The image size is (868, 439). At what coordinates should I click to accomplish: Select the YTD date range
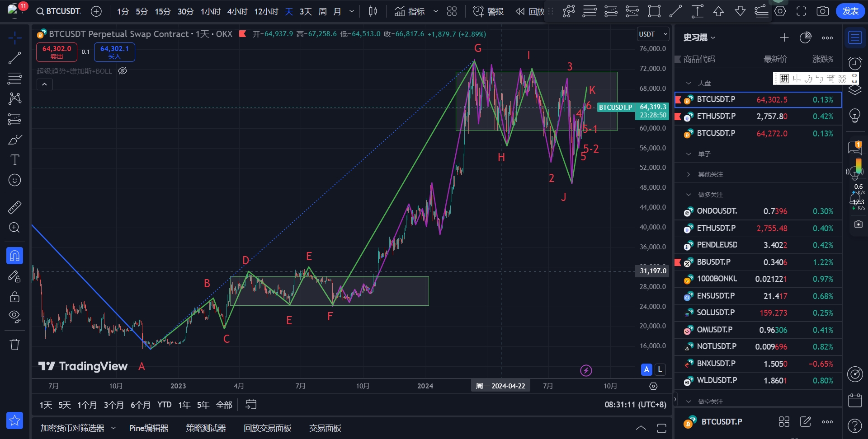(x=165, y=405)
